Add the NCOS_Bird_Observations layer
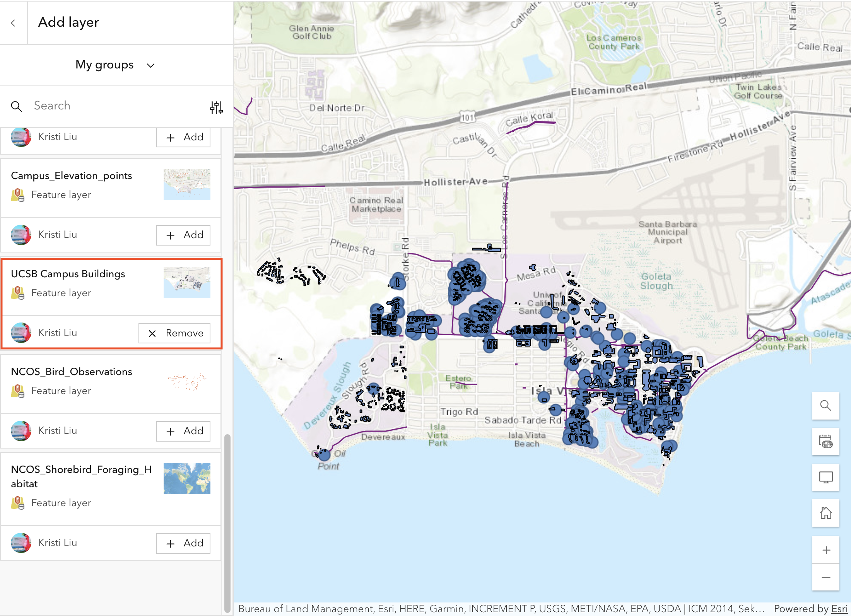 pos(183,431)
